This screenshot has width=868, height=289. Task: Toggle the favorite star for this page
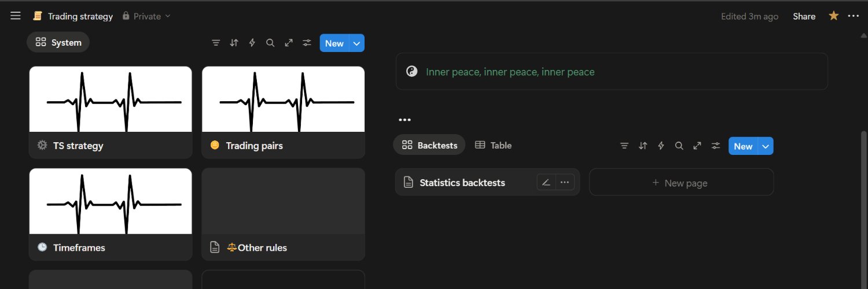(x=833, y=16)
